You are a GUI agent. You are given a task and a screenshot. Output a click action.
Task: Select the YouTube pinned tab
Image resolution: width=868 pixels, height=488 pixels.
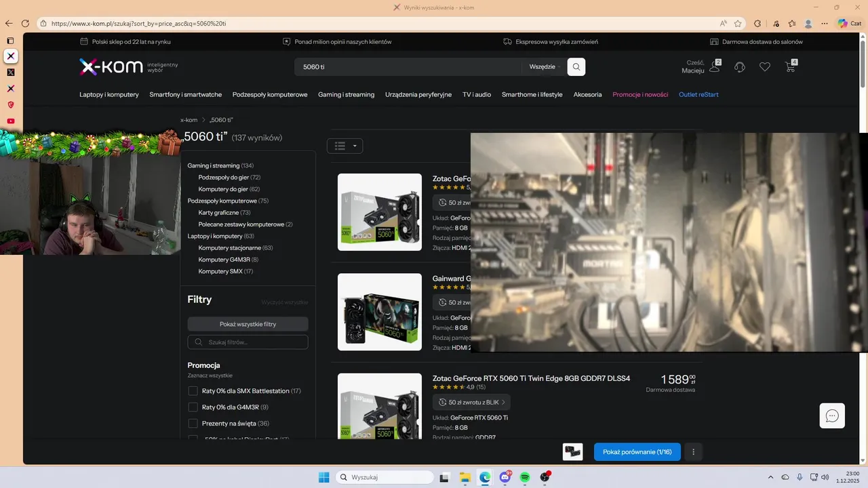10,121
